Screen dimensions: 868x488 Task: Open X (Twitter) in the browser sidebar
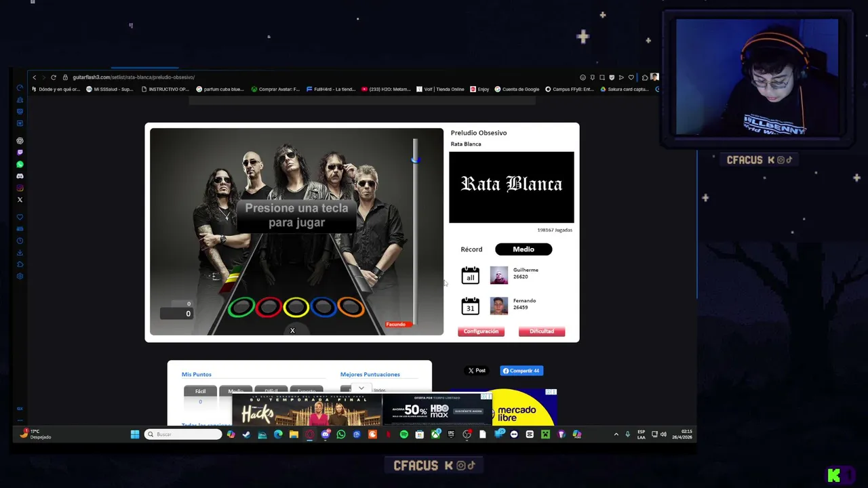[x=20, y=200]
